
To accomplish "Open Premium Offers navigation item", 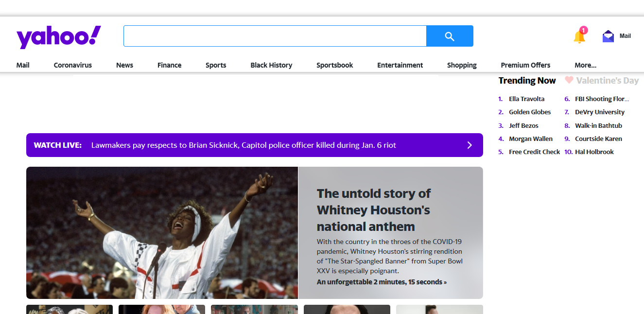I will point(525,65).
